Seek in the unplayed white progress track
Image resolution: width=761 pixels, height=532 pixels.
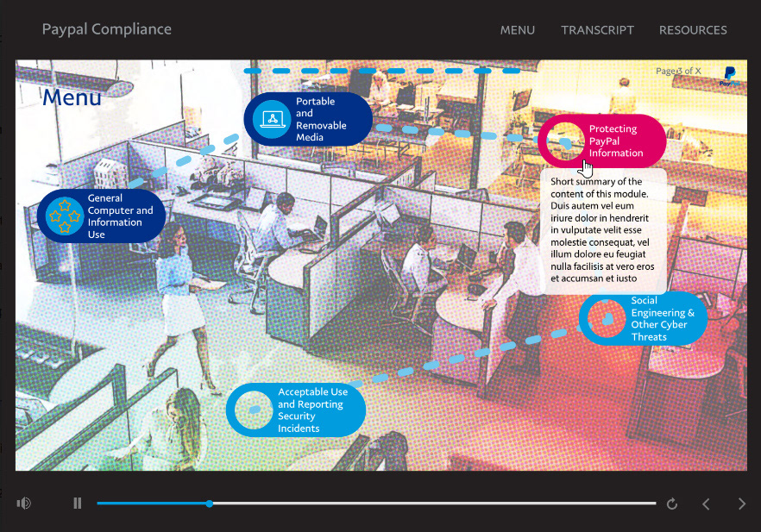434,504
